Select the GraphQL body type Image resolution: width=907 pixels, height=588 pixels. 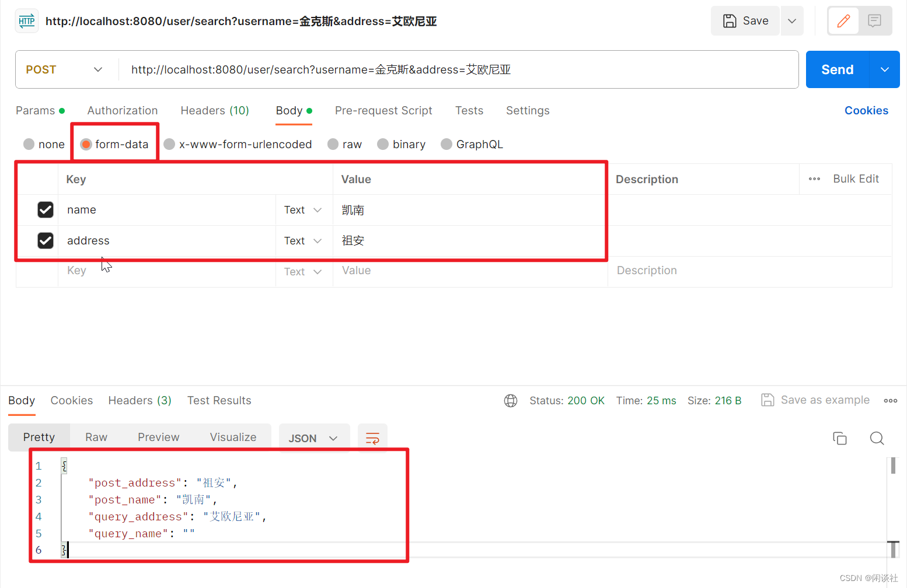pyautogui.click(x=446, y=144)
